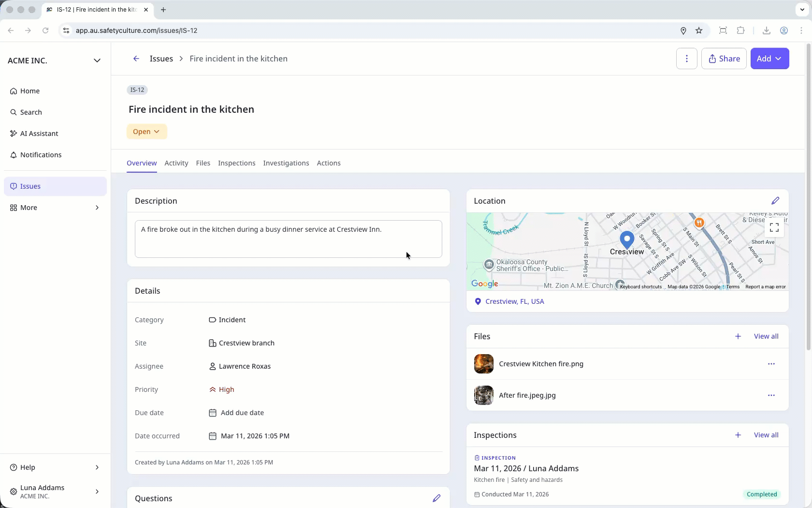Open the Crestview, FL, USA location link

point(515,301)
